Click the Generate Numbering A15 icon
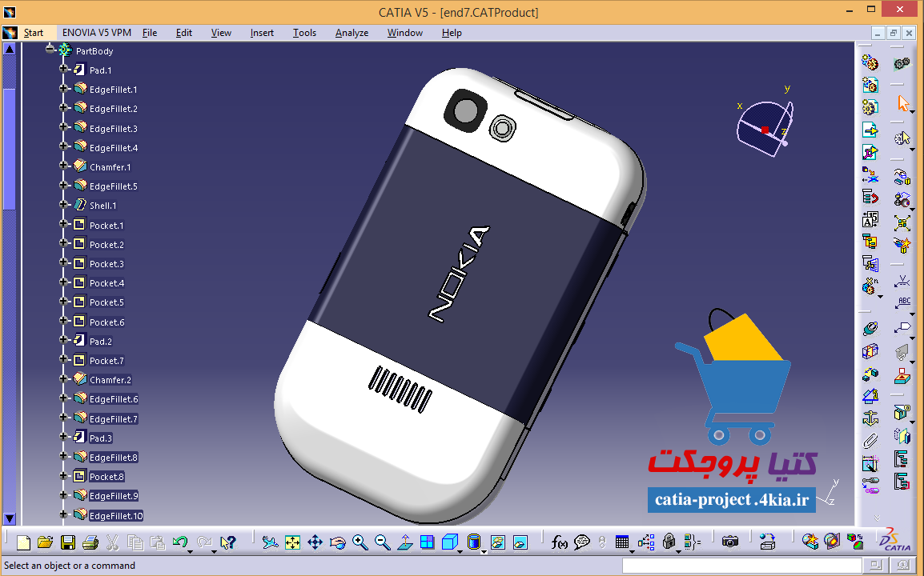Image resolution: width=924 pixels, height=576 pixels. (x=870, y=220)
